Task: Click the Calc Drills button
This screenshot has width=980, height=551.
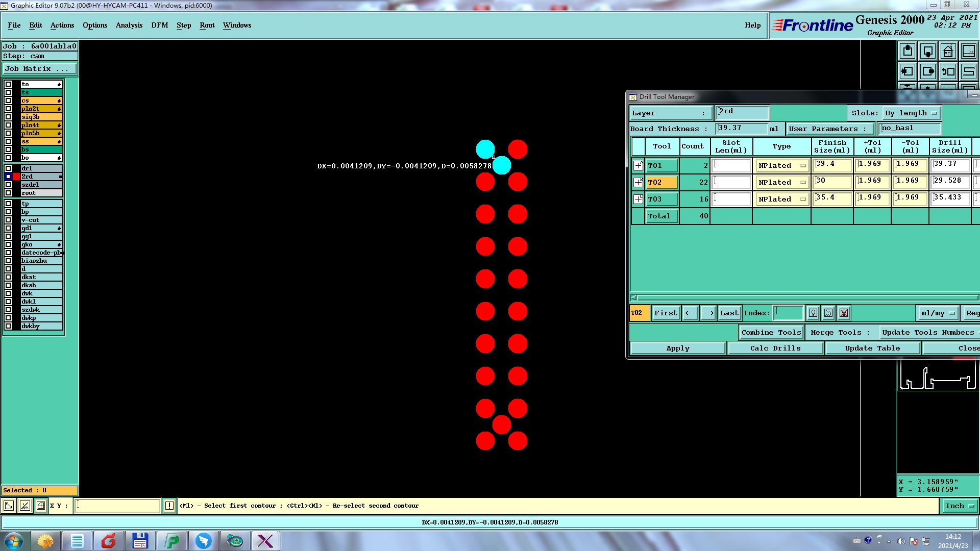Action: pyautogui.click(x=775, y=348)
